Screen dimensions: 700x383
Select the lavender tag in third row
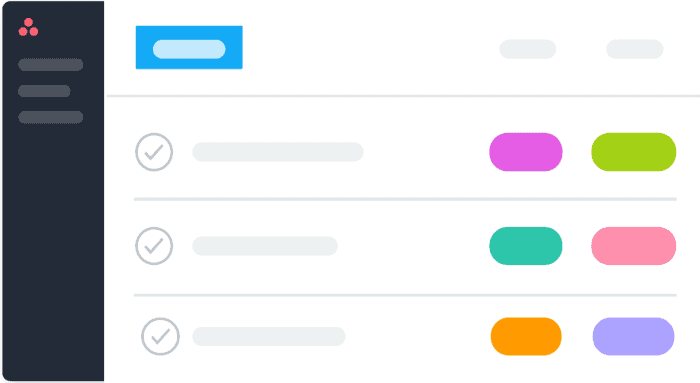click(x=633, y=336)
